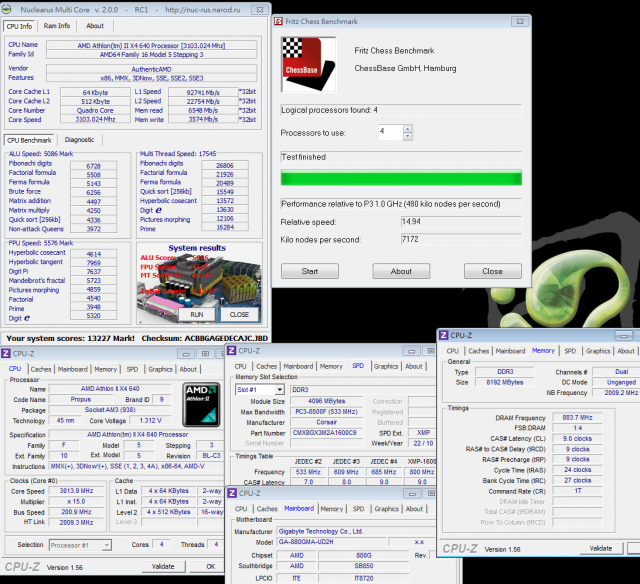Click the GA-880GMA-UD2H model field
The width and height of the screenshot is (640, 584).
[332, 542]
